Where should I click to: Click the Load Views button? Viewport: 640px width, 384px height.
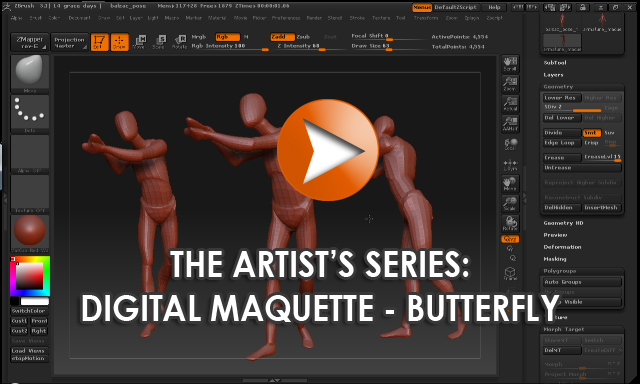pyautogui.click(x=28, y=351)
